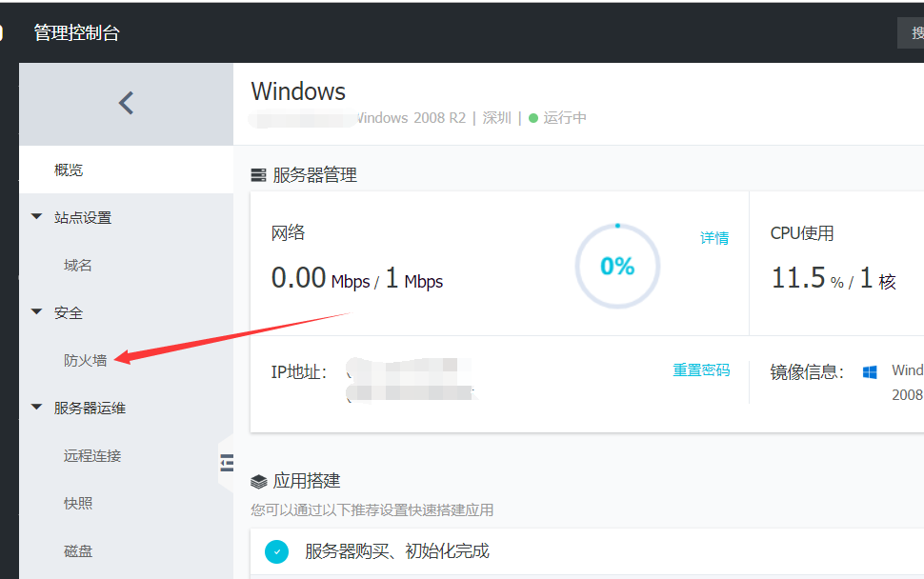Click the Windows logo beside image info
Viewport: 924px width, 579px height.
870,371
